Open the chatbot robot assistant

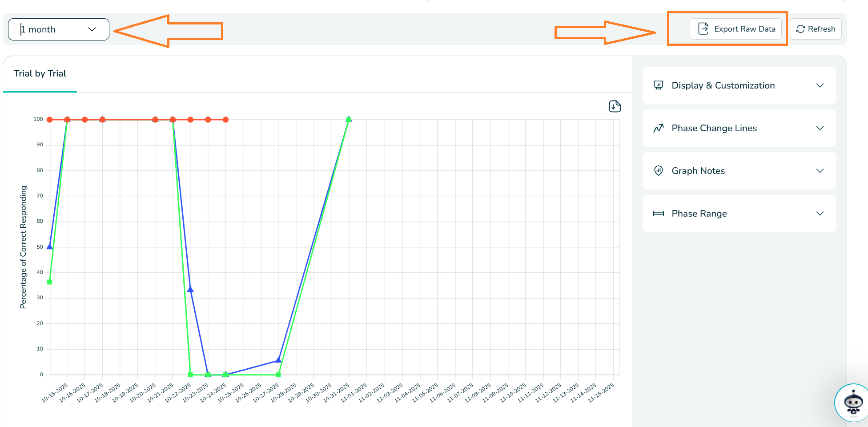point(853,403)
